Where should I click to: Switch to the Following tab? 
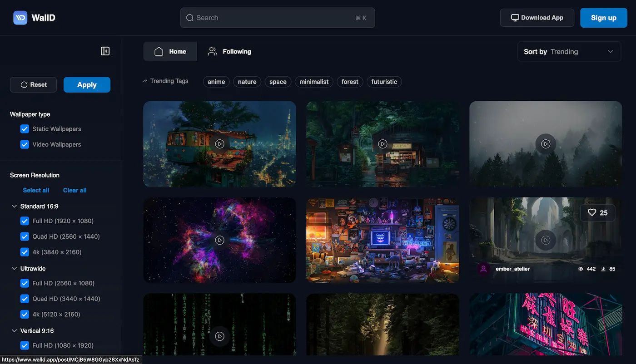(229, 52)
